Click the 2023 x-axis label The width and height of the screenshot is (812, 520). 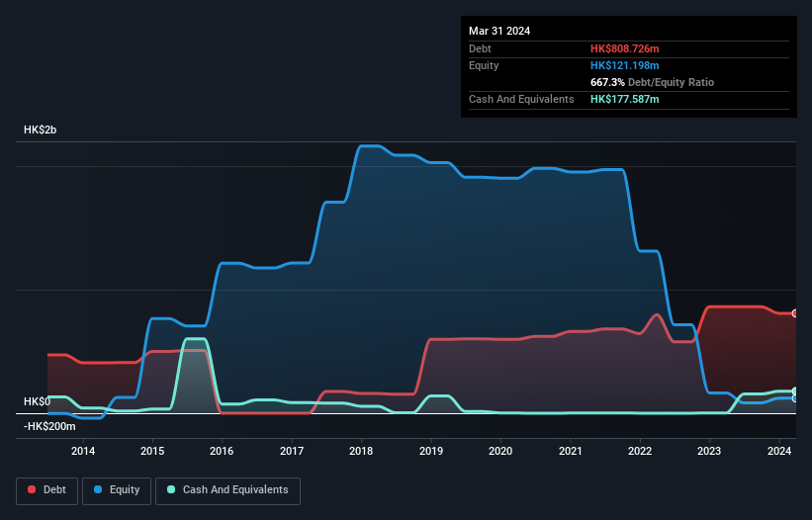coord(709,451)
